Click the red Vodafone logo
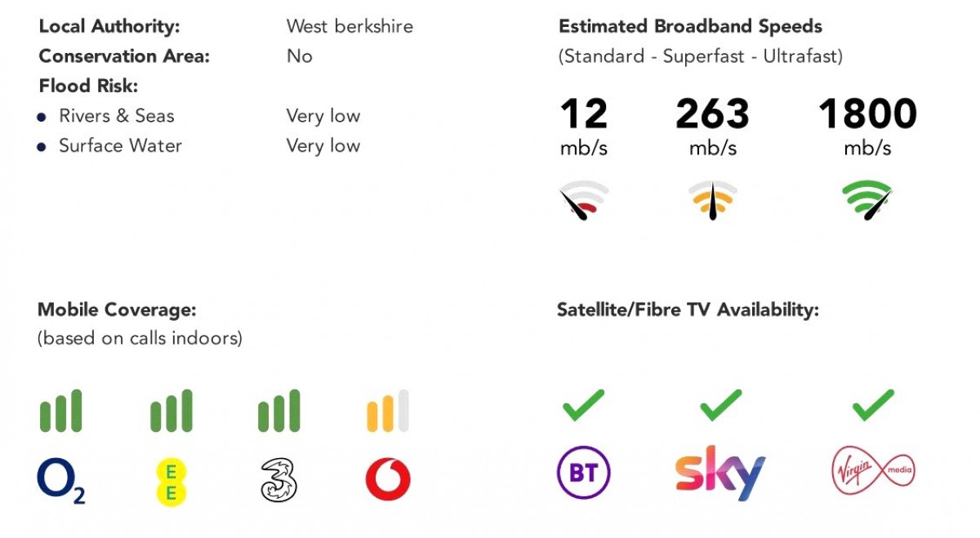This screenshot has height=538, width=980. [388, 479]
